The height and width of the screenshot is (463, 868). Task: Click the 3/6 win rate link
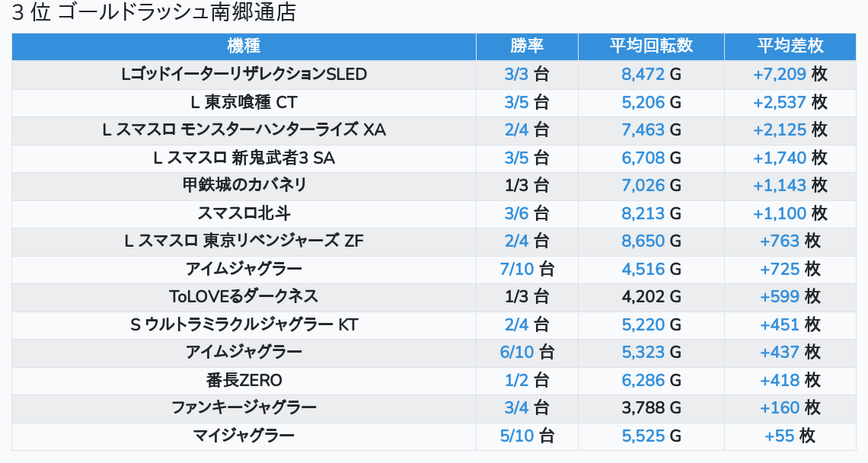click(x=516, y=214)
